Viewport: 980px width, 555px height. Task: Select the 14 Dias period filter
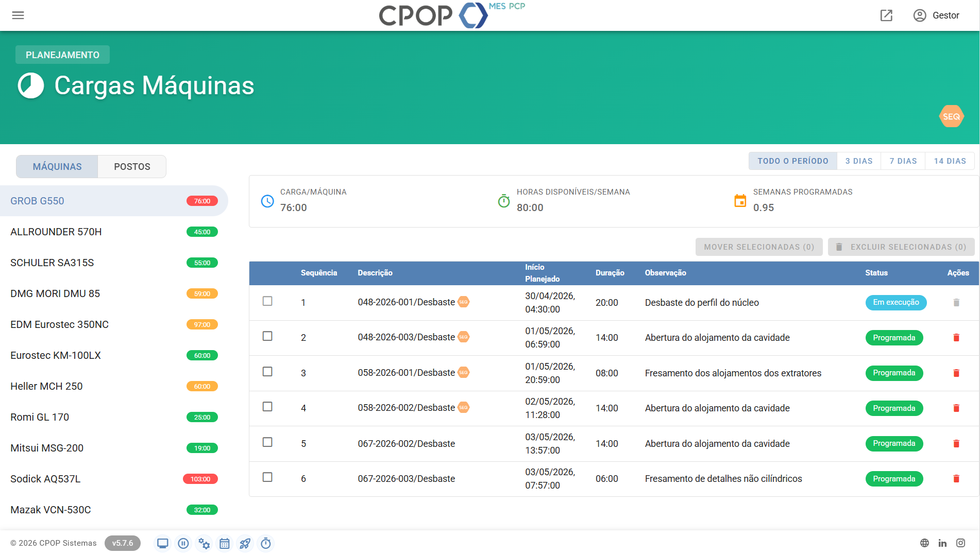pyautogui.click(x=950, y=161)
